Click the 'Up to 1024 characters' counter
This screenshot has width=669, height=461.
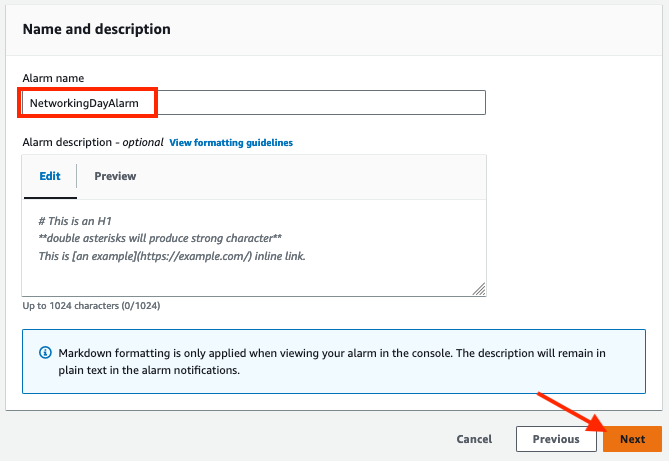click(x=91, y=307)
